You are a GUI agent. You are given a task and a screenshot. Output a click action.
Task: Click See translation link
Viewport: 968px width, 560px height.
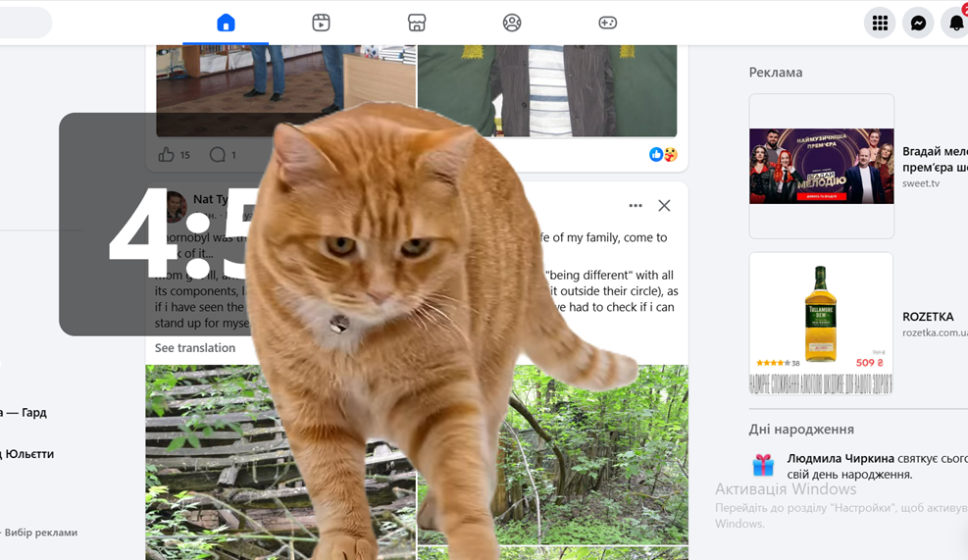195,347
